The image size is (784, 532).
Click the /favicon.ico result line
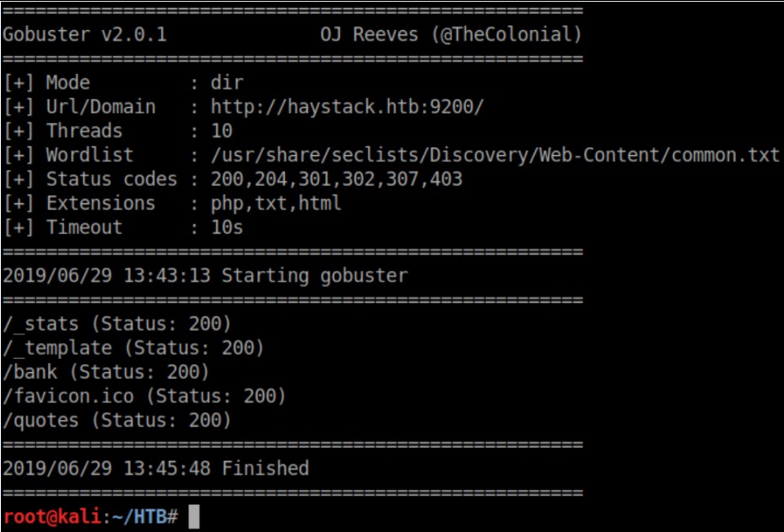(145, 397)
